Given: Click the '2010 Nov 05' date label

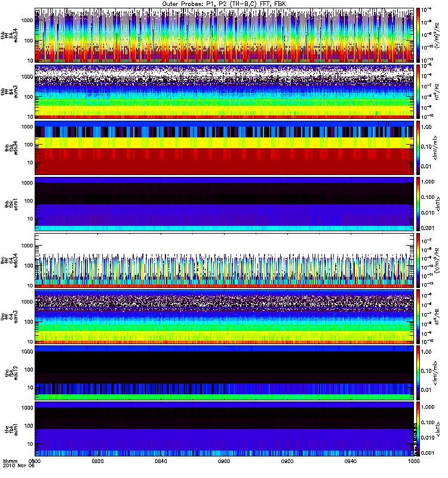Looking at the screenshot, I should (19, 466).
